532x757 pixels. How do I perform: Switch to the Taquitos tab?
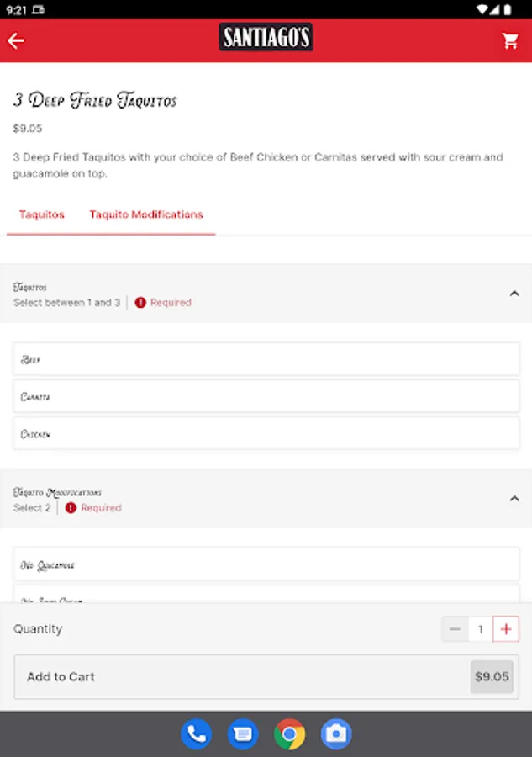click(x=42, y=214)
